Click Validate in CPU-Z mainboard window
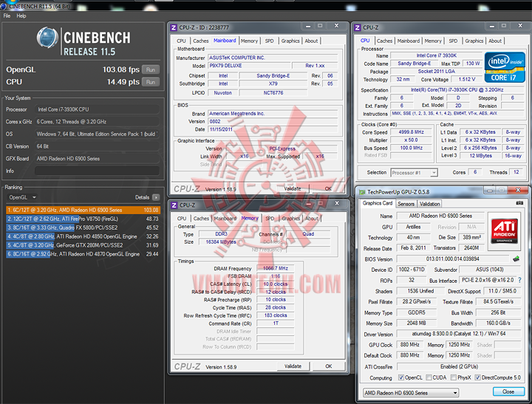This screenshot has width=532, height=404. (293, 188)
